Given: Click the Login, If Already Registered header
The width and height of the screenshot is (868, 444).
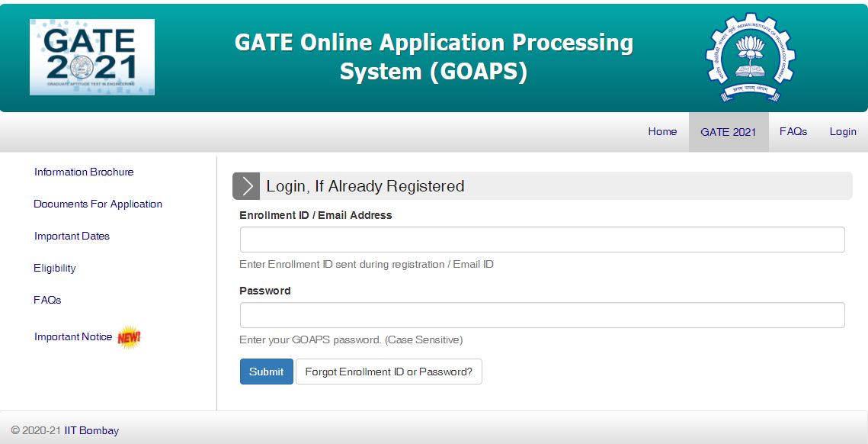Looking at the screenshot, I should click(365, 186).
